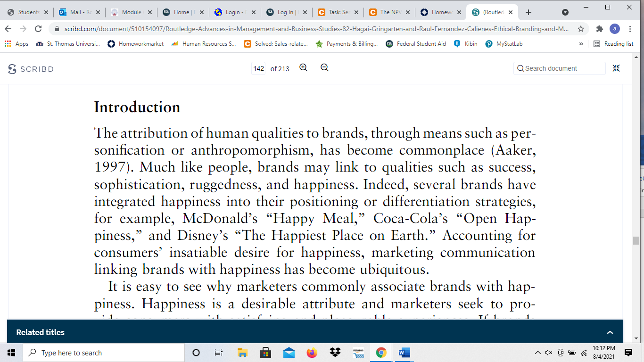Screen dimensions: 644x362
Task: Click the Windows taskbar search box
Action: pyautogui.click(x=104, y=353)
